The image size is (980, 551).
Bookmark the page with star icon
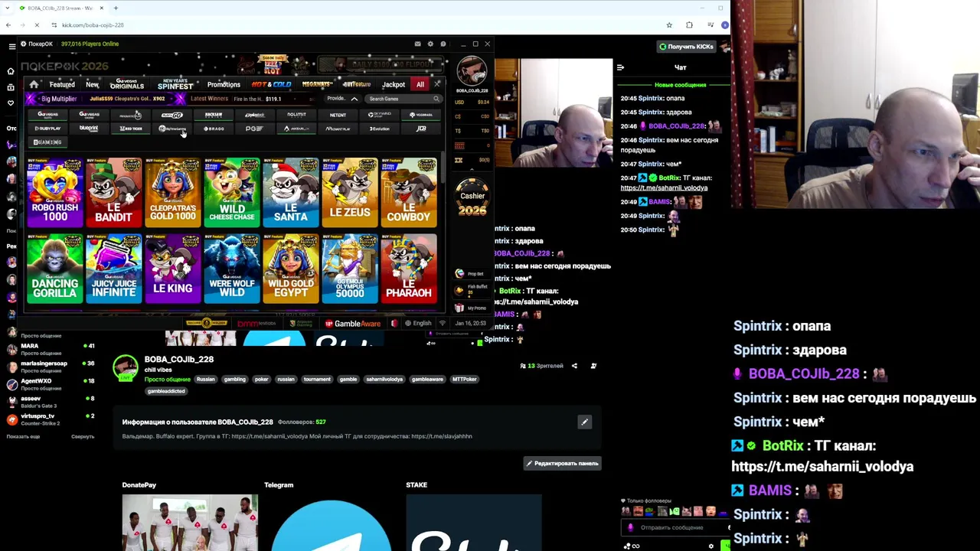click(669, 25)
